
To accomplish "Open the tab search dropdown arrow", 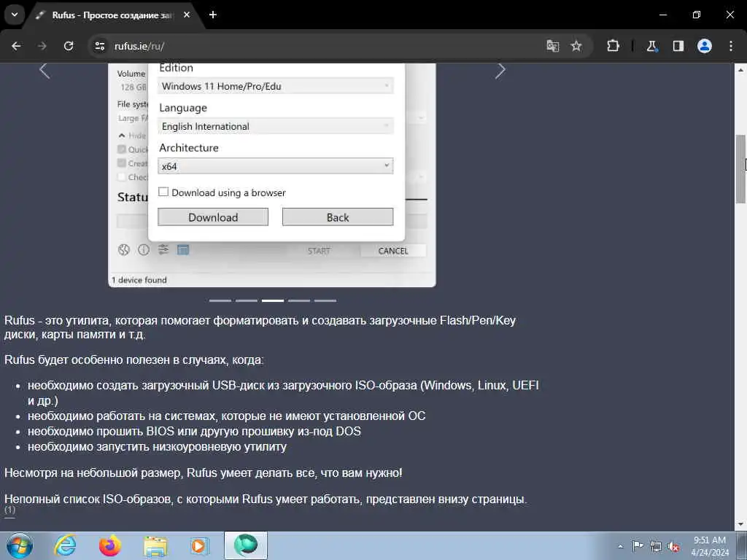I will click(x=15, y=15).
